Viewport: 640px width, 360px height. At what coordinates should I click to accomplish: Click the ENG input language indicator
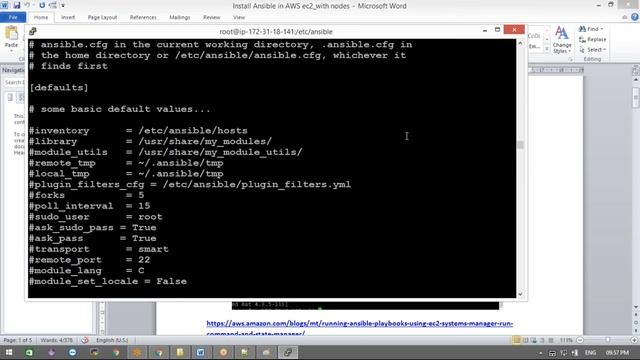click(590, 353)
